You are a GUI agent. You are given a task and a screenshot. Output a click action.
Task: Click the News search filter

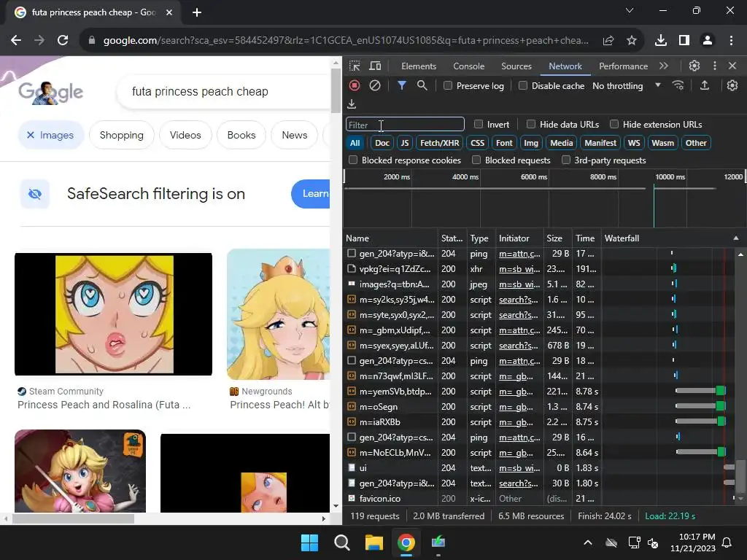coord(295,135)
